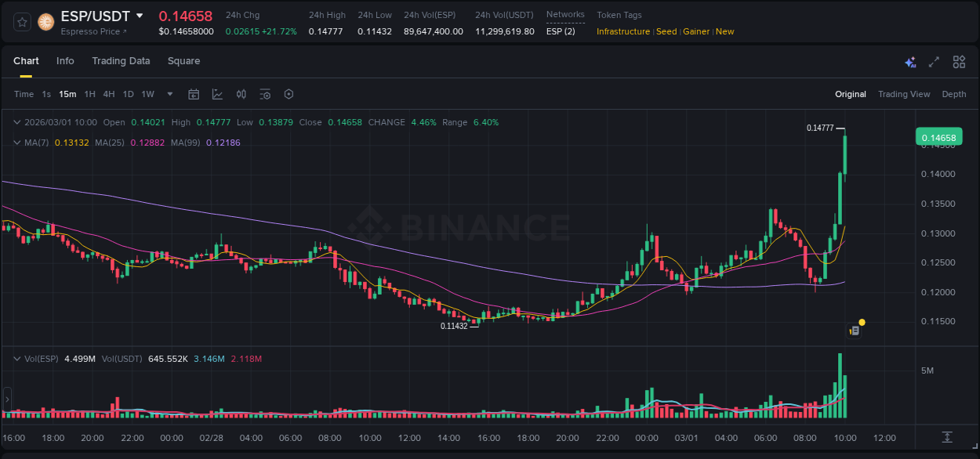Screen dimensions: 980x459
Task: Open the Square tab
Action: (183, 60)
